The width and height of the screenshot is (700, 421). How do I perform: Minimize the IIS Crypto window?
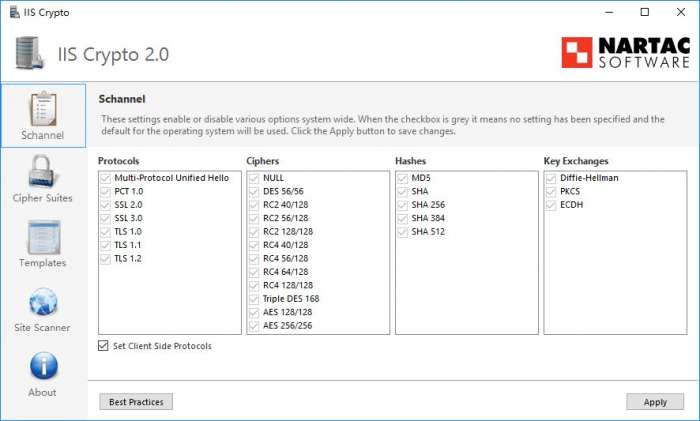click(609, 12)
